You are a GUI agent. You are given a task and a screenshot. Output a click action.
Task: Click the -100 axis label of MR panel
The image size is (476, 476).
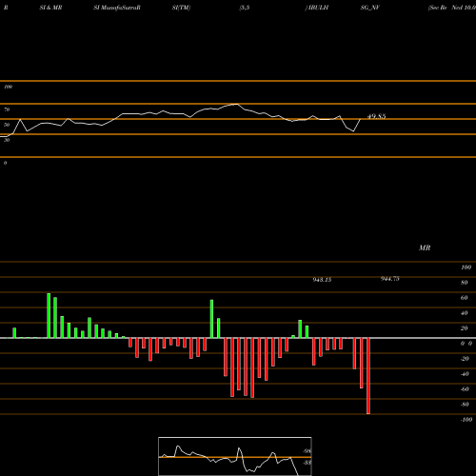[466, 420]
